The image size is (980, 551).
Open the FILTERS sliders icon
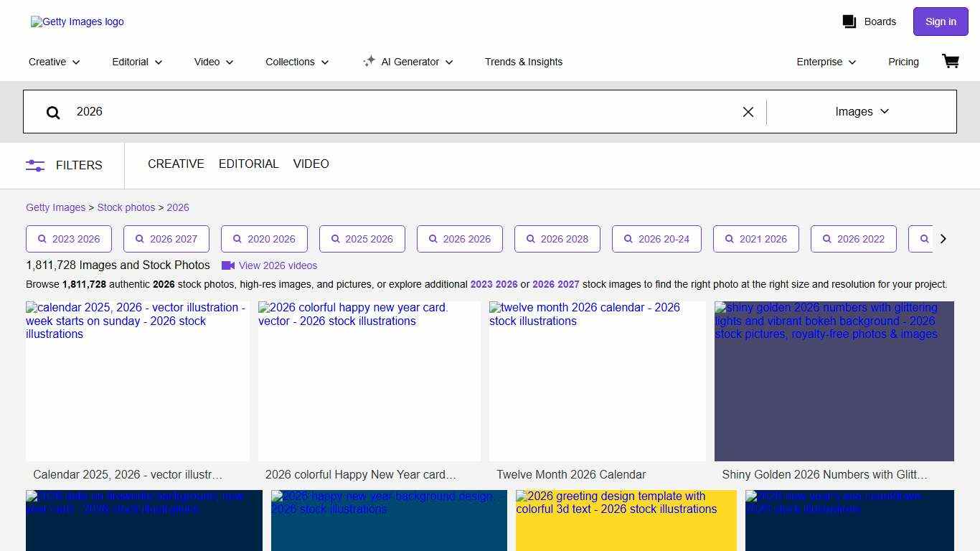pos(35,165)
